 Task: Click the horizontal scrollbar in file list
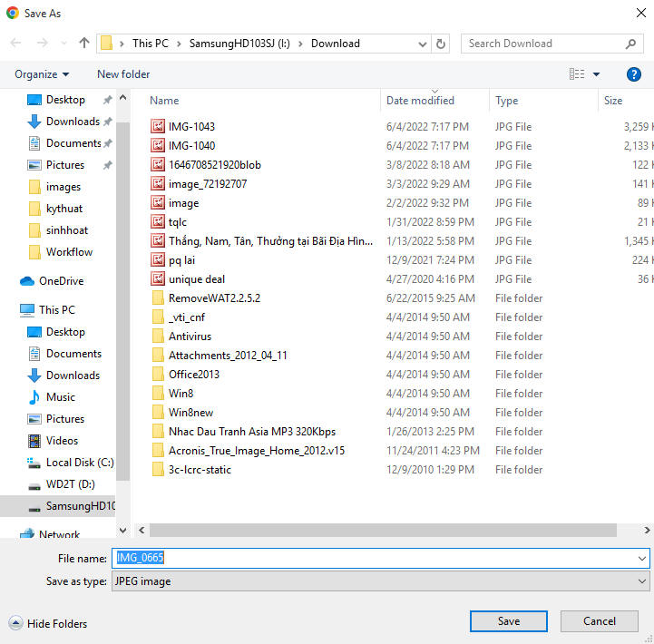(x=381, y=529)
